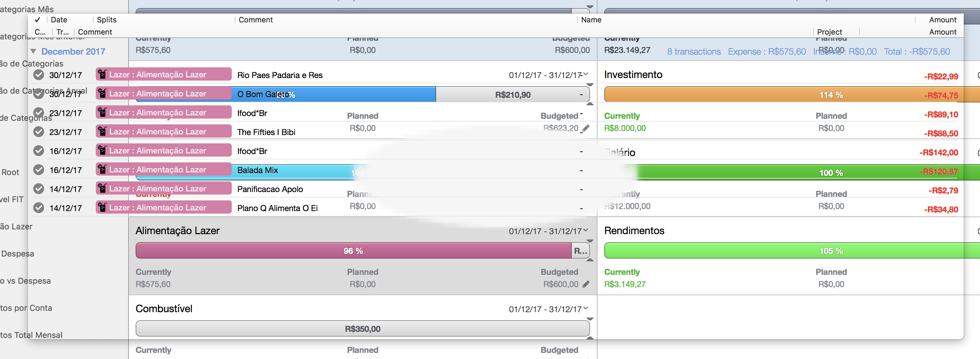
Task: Select Lazer category tag in Panificacao Apolo row
Action: tap(163, 188)
